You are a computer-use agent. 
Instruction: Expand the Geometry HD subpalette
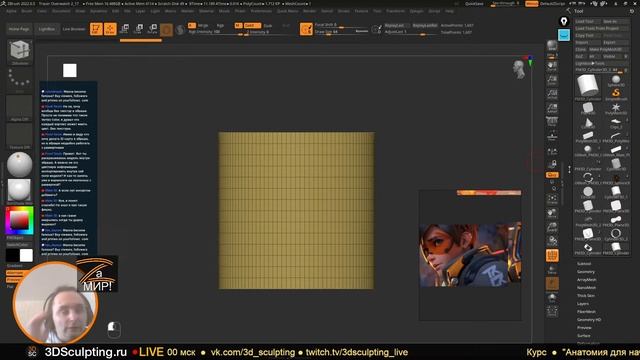click(x=589, y=320)
